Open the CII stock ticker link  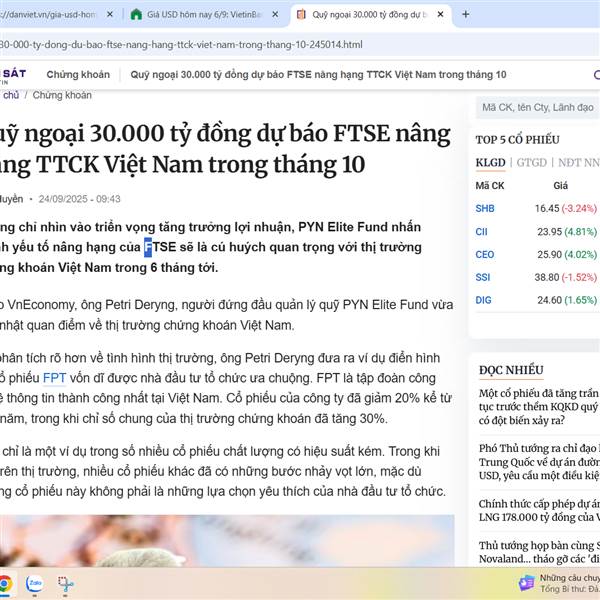pyautogui.click(x=481, y=232)
